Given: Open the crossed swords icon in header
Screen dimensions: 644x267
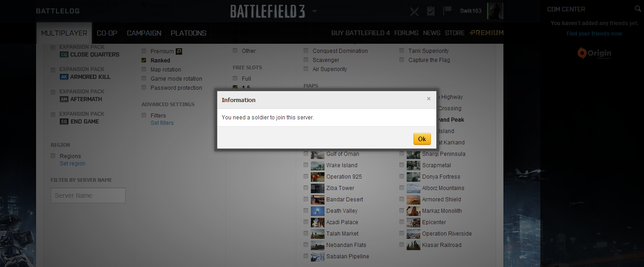Looking at the screenshot, I should coord(414,11).
